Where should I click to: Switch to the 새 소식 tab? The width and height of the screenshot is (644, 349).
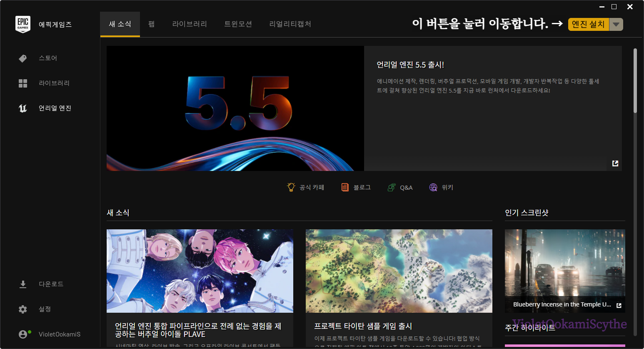click(120, 24)
